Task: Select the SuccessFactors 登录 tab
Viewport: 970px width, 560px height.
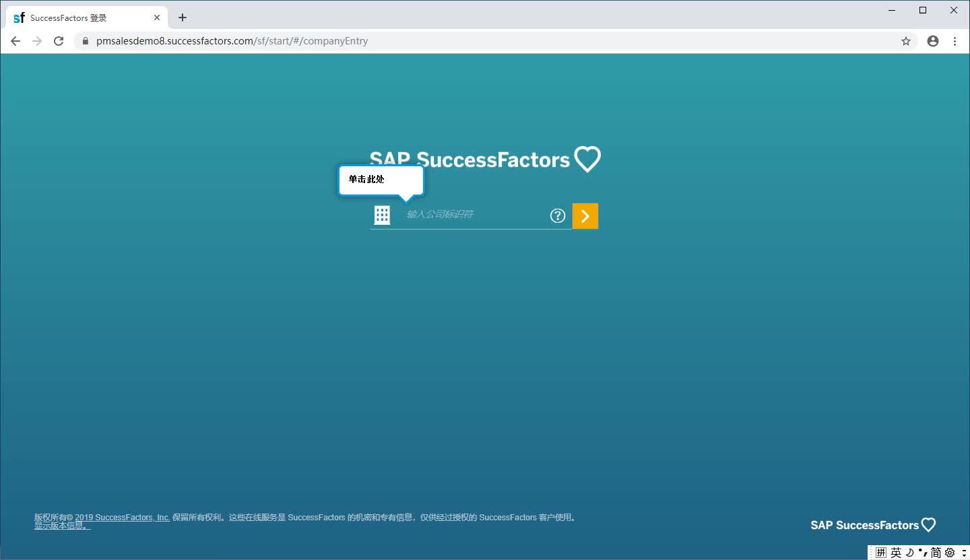Action: (87, 17)
